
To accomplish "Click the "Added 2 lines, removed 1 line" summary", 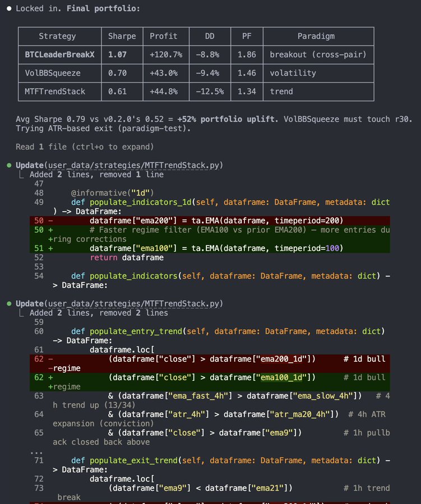I will tap(96, 175).
